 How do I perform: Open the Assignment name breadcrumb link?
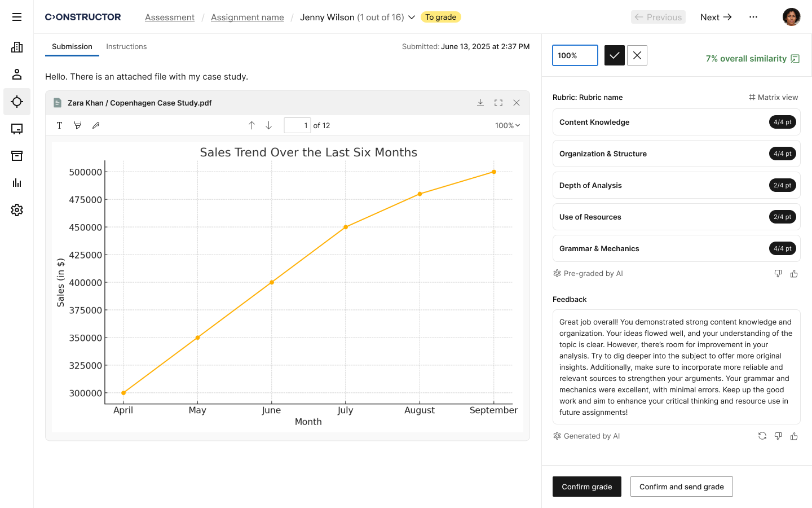247,17
